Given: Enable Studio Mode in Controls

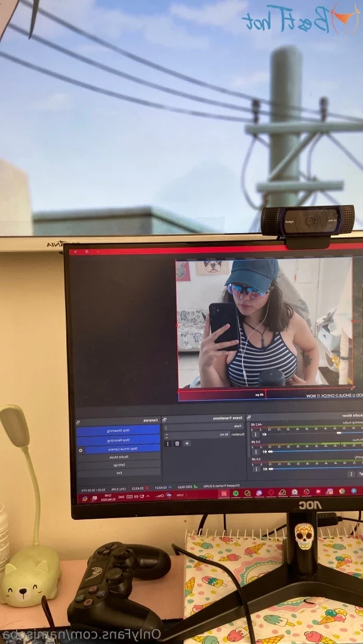Looking at the screenshot, I should tap(118, 457).
